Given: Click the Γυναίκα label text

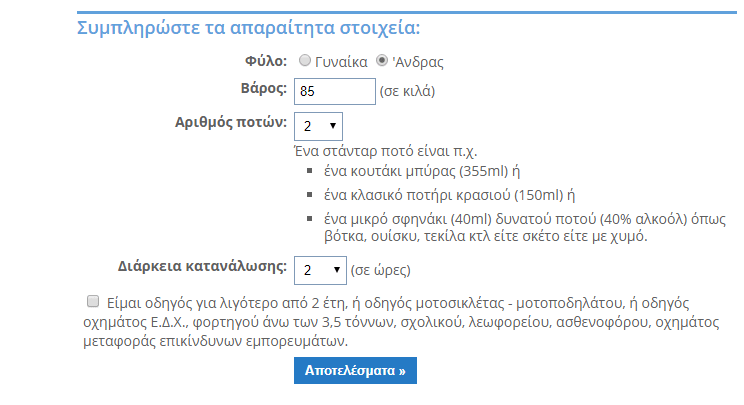Looking at the screenshot, I should point(341,62).
